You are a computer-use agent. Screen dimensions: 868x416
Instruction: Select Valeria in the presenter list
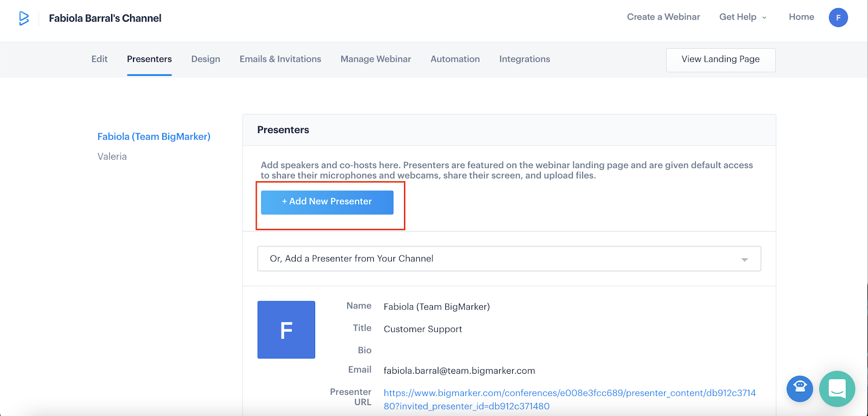[x=112, y=157]
